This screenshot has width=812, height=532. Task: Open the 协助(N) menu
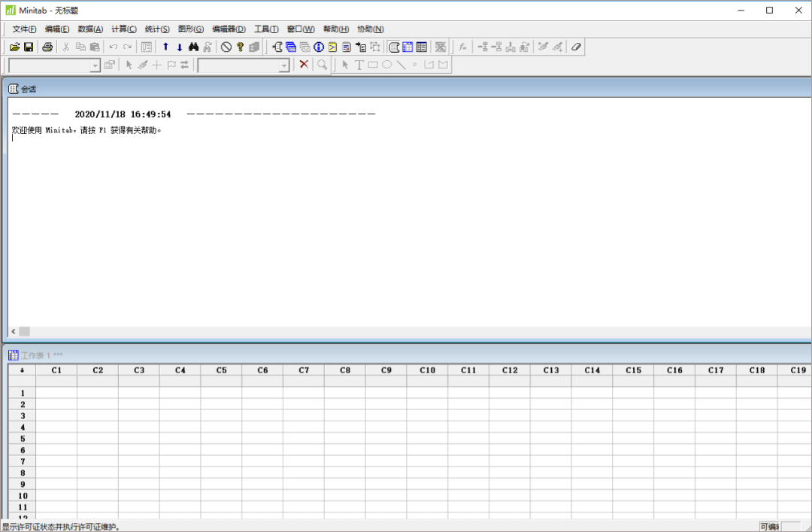coord(370,29)
